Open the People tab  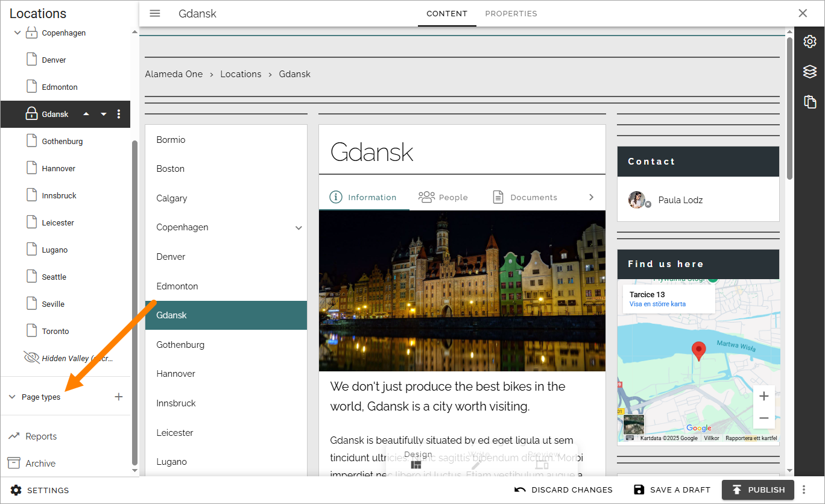443,197
